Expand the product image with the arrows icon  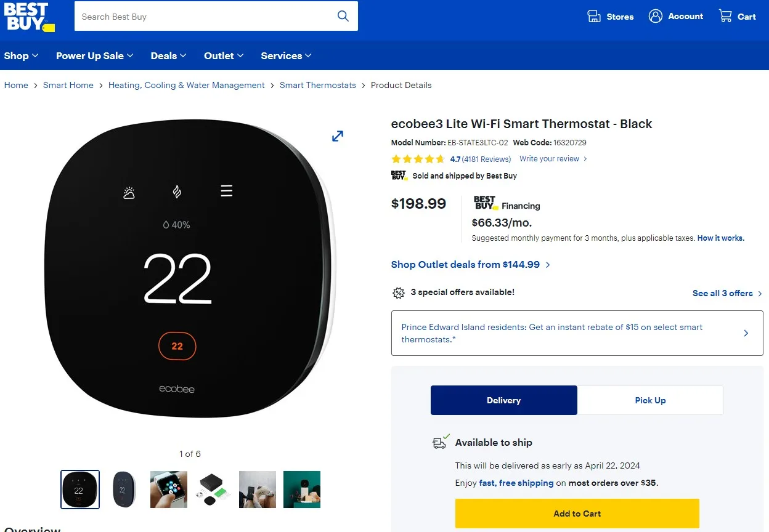point(338,136)
